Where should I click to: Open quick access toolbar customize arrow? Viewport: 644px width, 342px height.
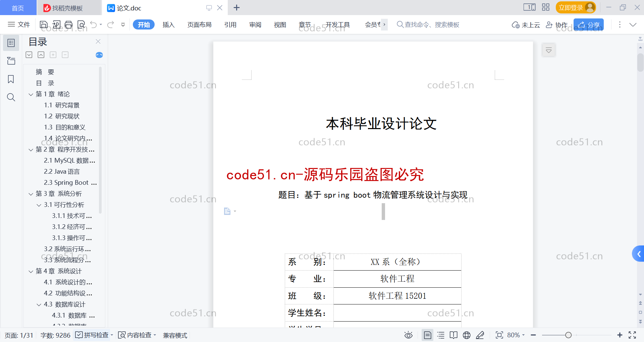(x=123, y=24)
